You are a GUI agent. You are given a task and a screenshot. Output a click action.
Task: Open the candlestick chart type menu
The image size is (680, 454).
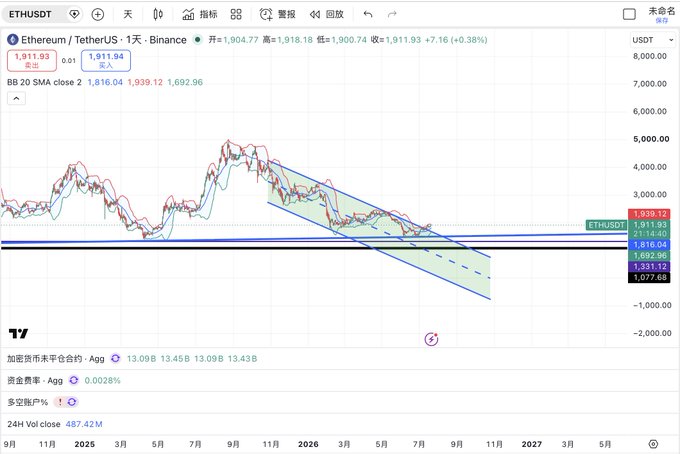click(158, 14)
